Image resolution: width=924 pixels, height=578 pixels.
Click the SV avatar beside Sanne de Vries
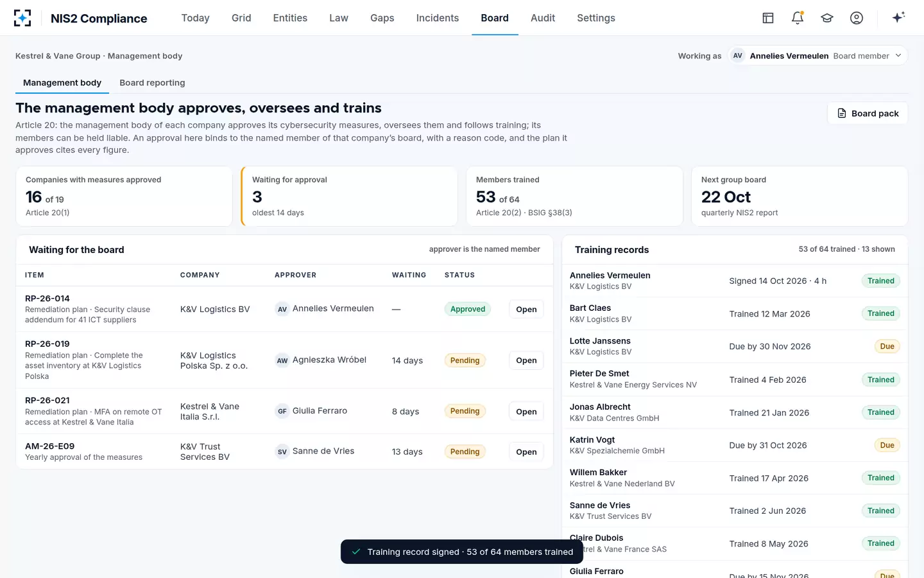point(282,451)
